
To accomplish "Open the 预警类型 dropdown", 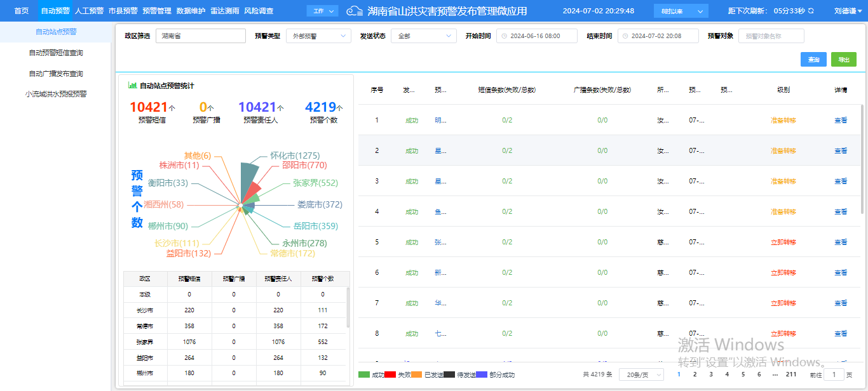I will [x=318, y=36].
